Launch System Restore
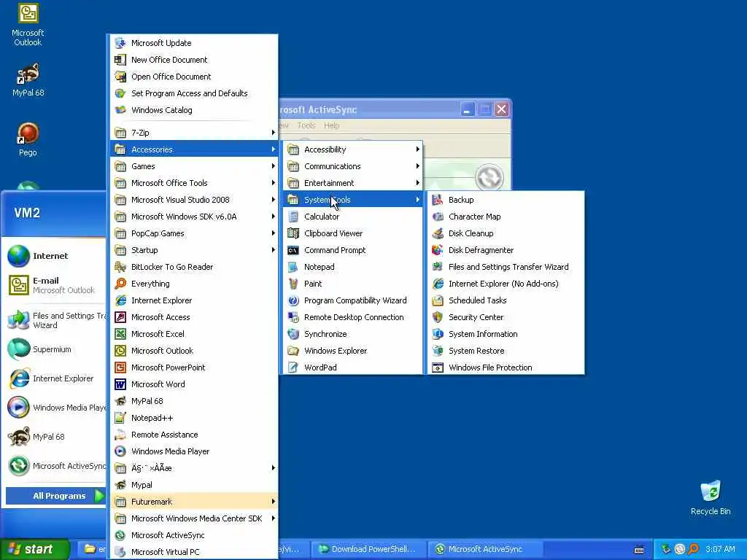This screenshot has height=560, width=747. (506, 351)
